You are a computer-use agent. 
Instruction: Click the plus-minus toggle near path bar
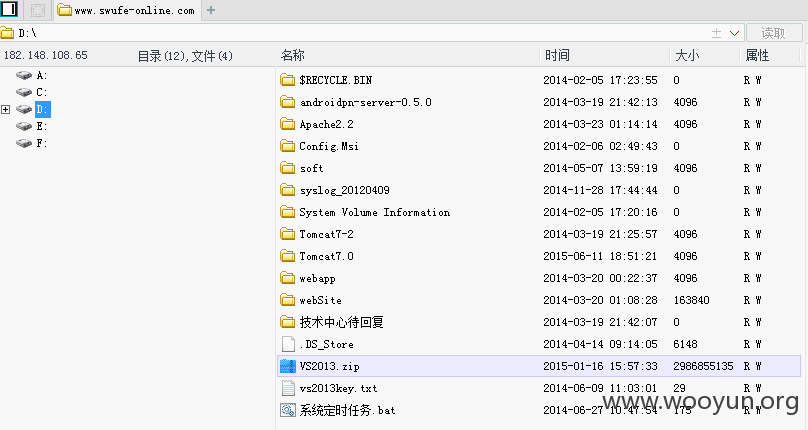pos(716,34)
